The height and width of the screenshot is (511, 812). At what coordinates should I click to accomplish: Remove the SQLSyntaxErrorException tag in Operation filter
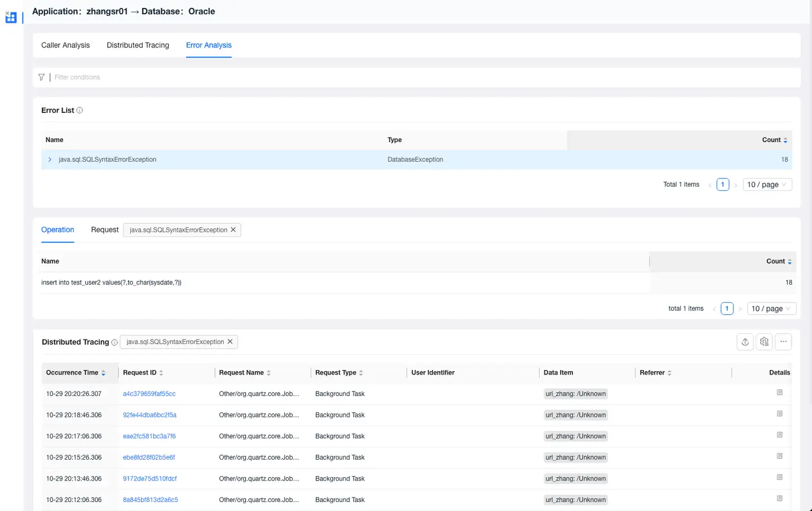(233, 230)
